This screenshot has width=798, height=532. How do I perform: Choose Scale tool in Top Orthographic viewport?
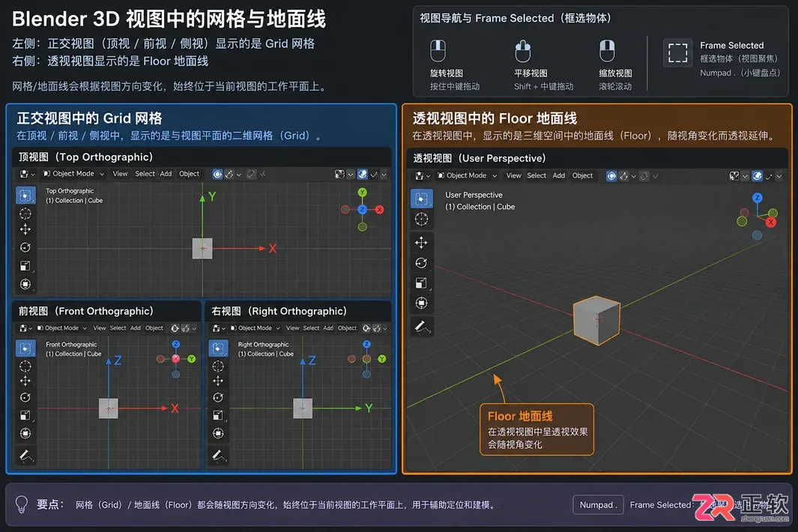tap(25, 266)
